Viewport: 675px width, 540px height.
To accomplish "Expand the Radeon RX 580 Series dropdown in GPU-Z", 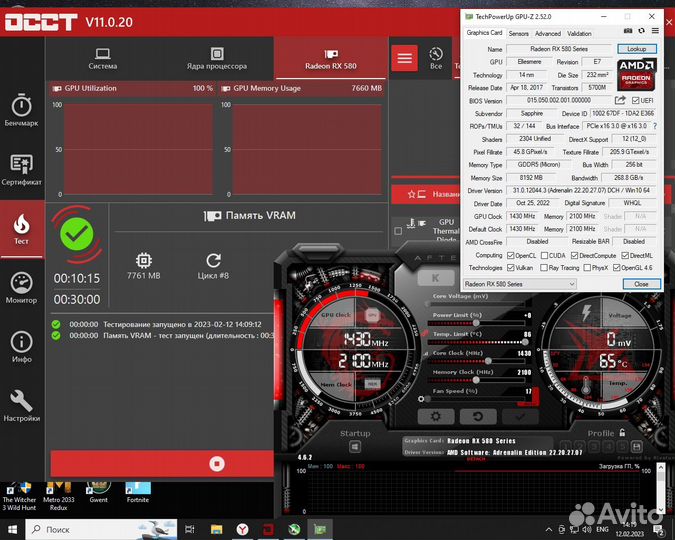I will tap(520, 284).
